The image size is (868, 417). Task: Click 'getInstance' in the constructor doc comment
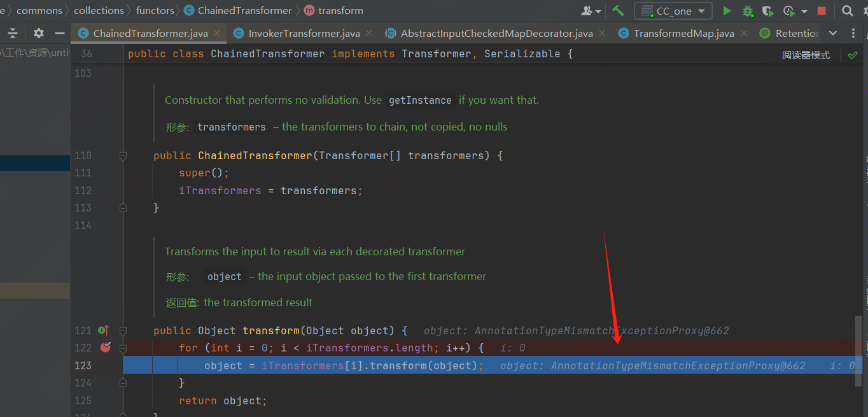click(420, 100)
